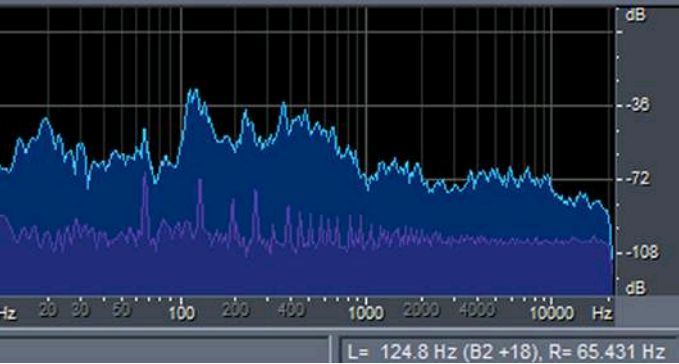Viewport: 679px width, 364px height.
Task: Click the R= 65.431 Hz status readout
Action: (x=607, y=351)
